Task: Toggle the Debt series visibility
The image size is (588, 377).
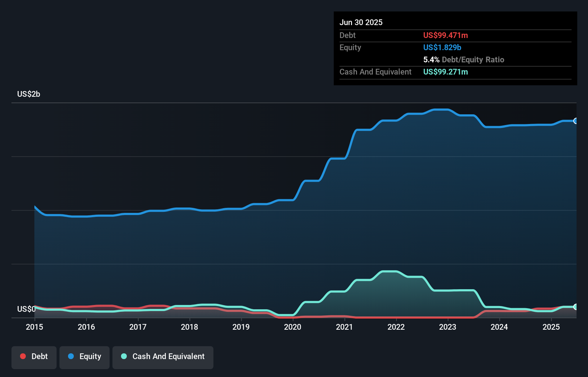Action: click(34, 356)
